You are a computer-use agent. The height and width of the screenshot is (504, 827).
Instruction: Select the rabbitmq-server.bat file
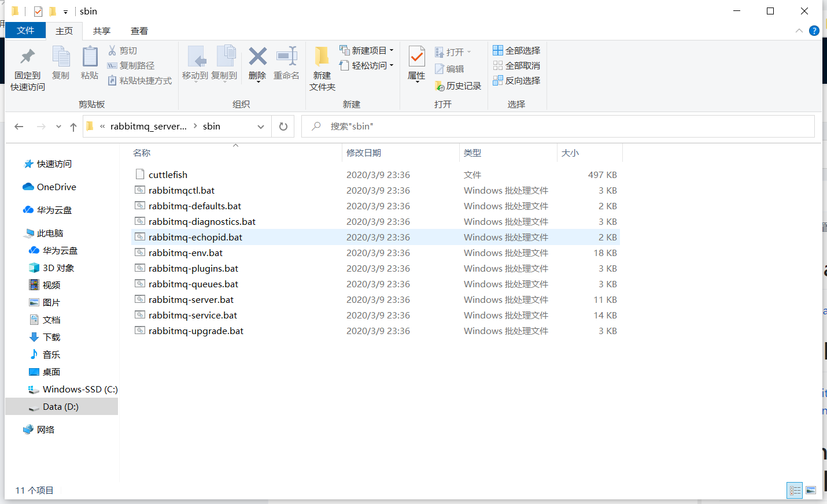click(191, 299)
